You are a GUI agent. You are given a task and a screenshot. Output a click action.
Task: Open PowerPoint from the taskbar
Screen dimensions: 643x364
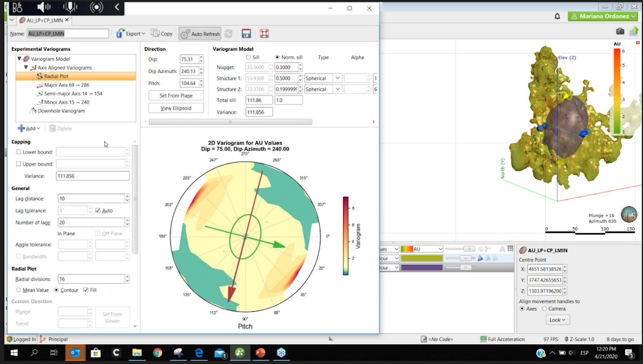point(261,353)
